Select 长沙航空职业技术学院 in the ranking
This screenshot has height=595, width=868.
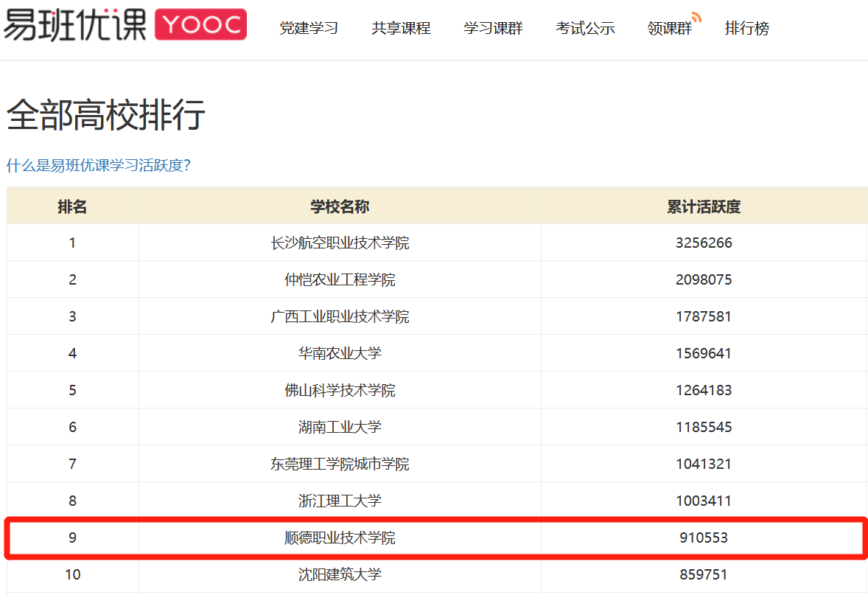[x=340, y=243]
